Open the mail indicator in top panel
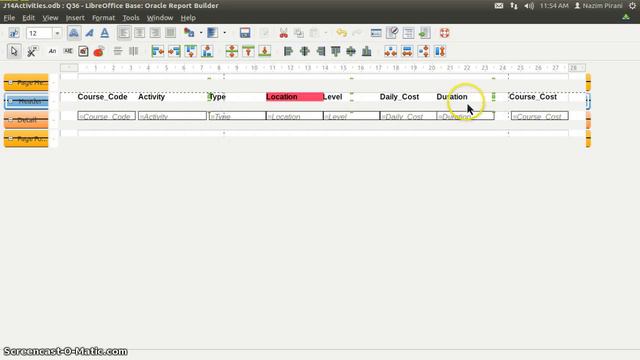 pyautogui.click(x=499, y=6)
